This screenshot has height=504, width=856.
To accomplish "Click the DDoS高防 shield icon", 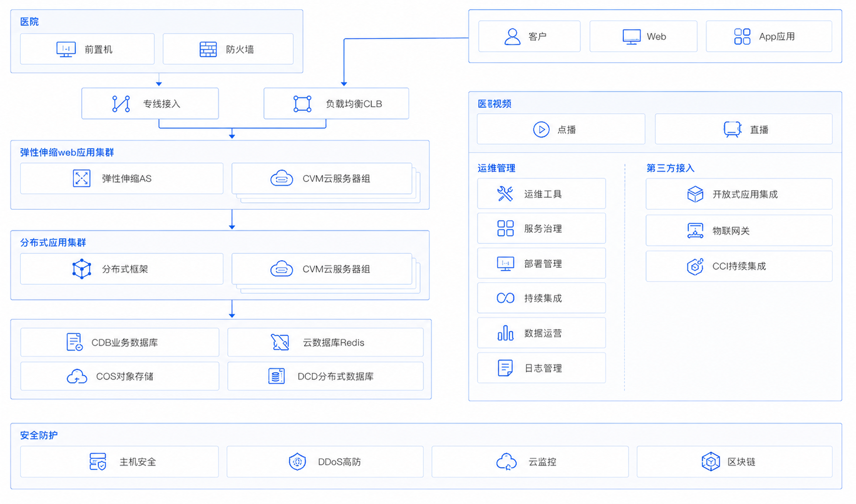I will [297, 462].
